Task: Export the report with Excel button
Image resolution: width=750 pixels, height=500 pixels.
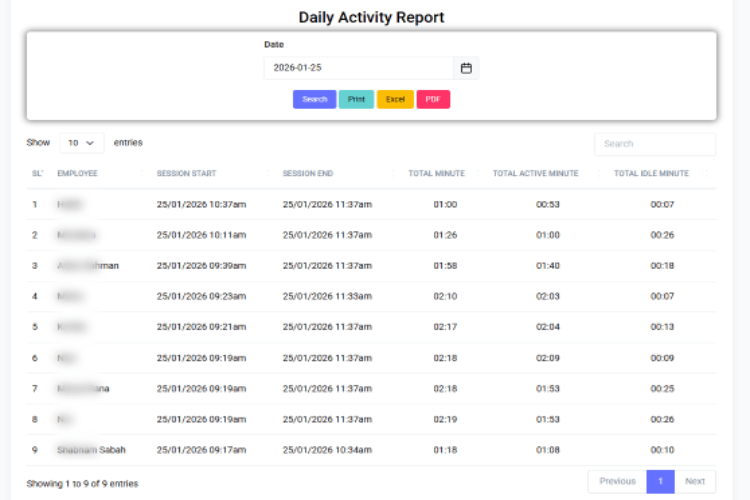Action: (395, 99)
